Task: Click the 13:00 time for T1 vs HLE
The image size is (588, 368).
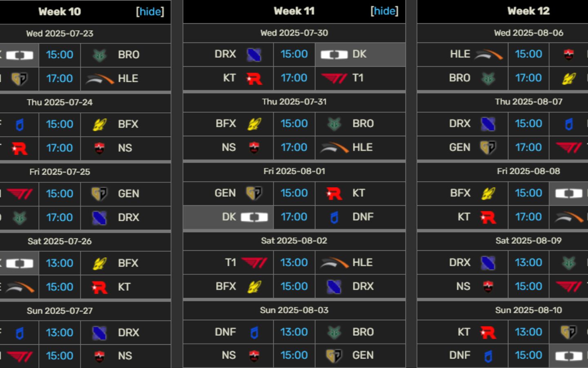Action: [x=294, y=263]
